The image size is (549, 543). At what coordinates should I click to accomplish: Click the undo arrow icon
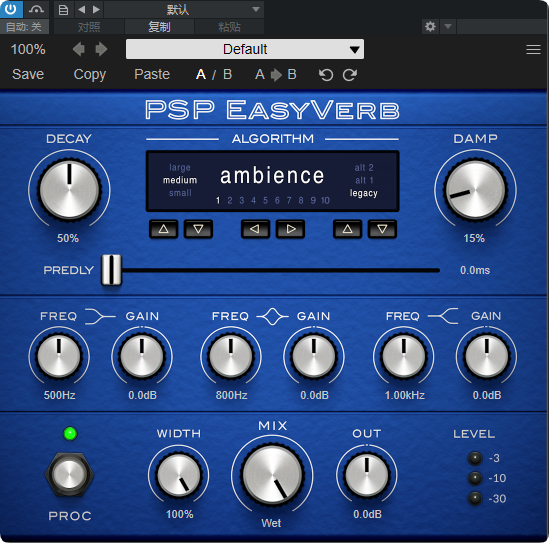[x=326, y=75]
